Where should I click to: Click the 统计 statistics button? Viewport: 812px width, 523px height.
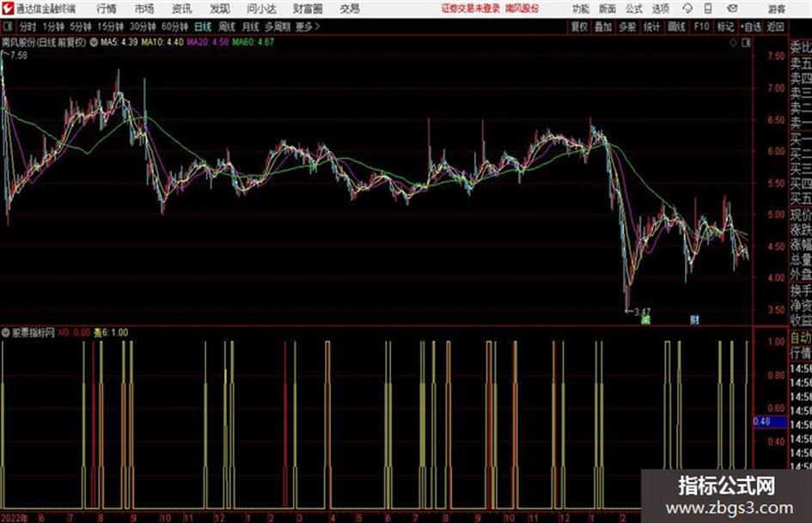651,27
